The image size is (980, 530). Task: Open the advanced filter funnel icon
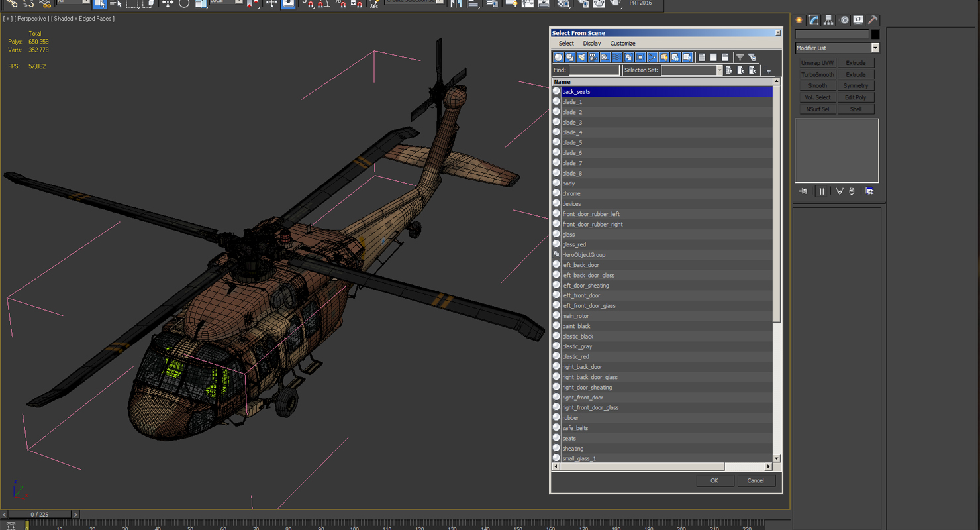(752, 58)
